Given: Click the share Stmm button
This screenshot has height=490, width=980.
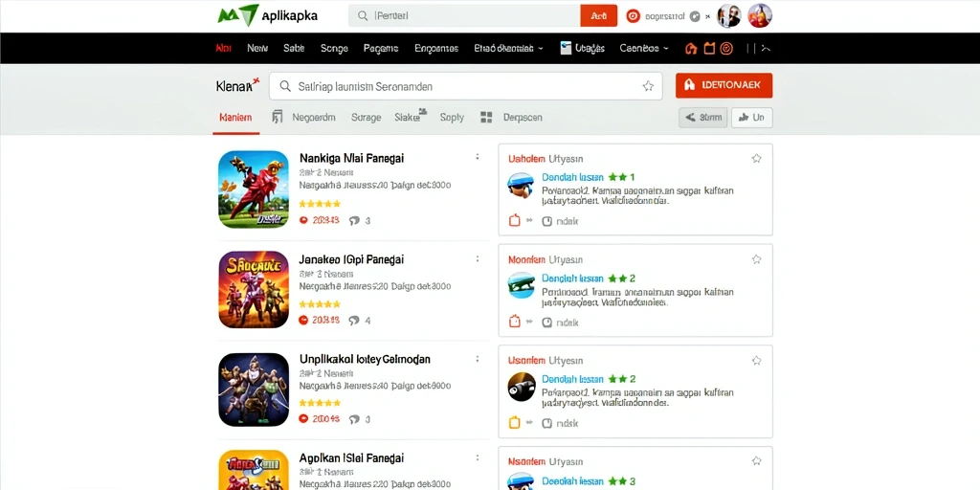Looking at the screenshot, I should coord(703,118).
